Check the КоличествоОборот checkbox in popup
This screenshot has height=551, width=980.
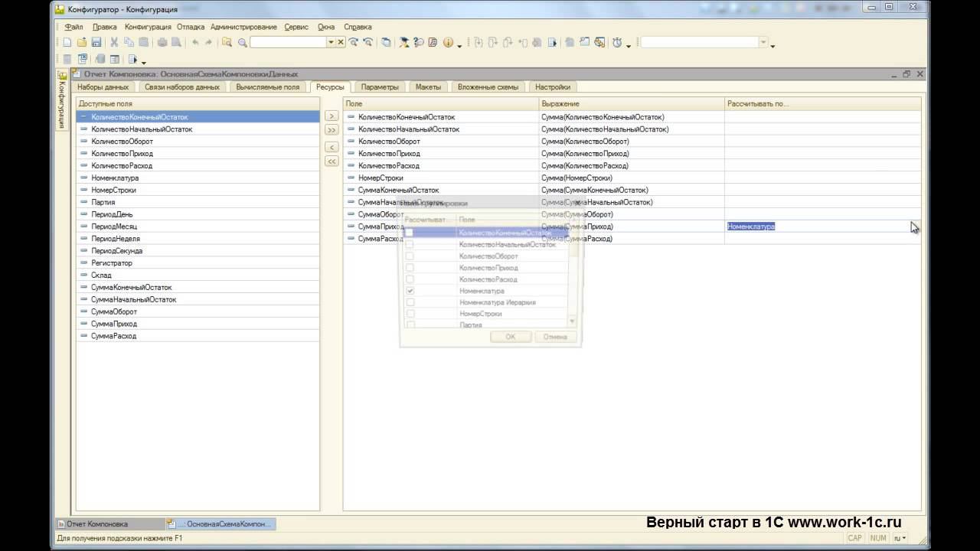tap(410, 256)
